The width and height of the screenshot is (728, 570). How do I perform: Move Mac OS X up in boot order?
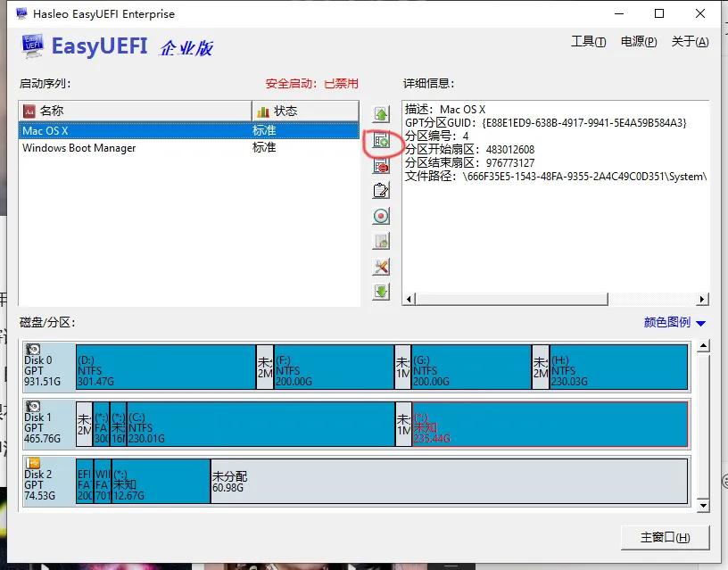380,113
